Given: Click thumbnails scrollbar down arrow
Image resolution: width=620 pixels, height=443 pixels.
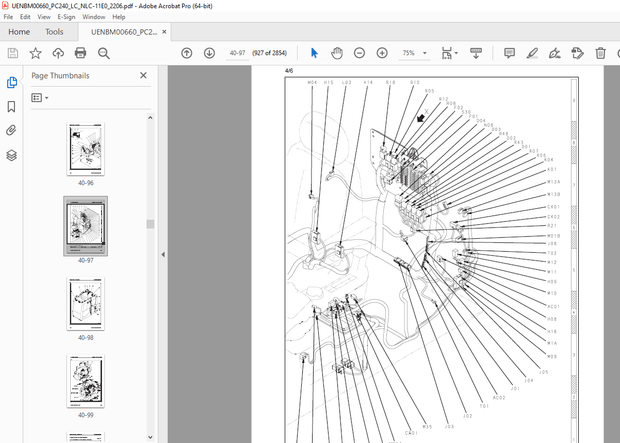Looking at the screenshot, I should [150, 437].
